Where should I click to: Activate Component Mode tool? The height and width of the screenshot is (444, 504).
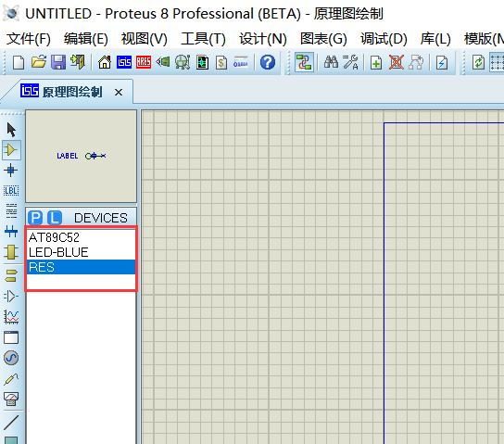(x=11, y=150)
